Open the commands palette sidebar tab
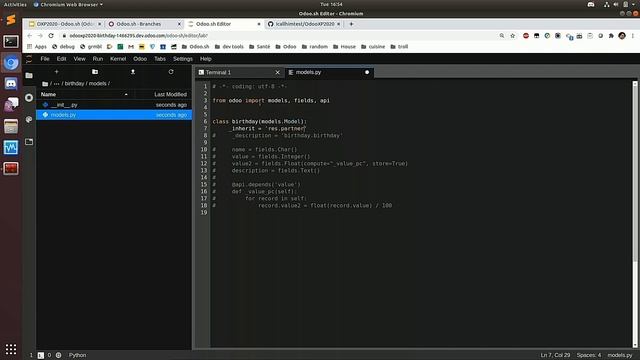 tap(29, 120)
